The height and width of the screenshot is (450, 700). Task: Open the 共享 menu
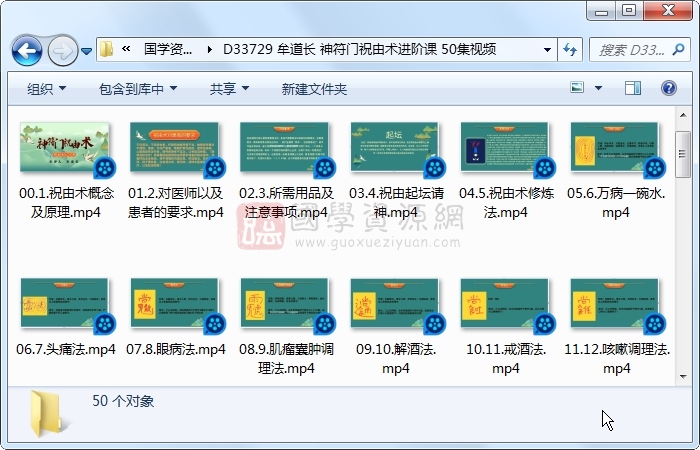(229, 89)
